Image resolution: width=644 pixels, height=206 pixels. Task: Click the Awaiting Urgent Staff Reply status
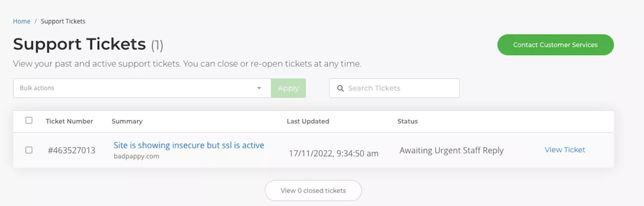point(451,151)
